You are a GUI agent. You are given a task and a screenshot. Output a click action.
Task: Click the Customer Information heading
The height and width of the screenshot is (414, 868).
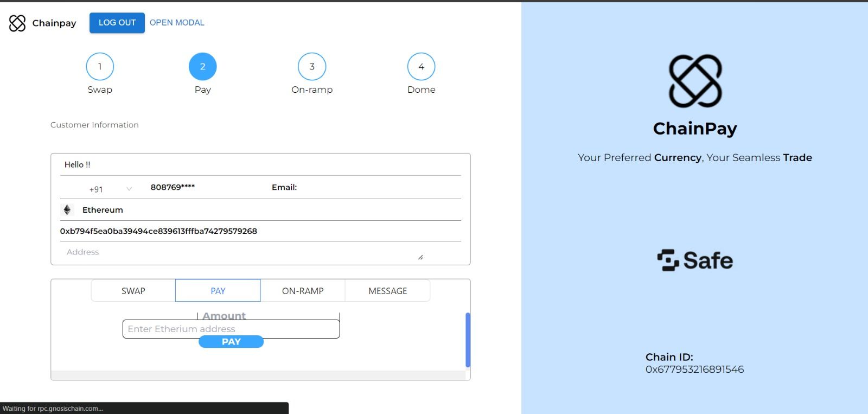point(94,125)
